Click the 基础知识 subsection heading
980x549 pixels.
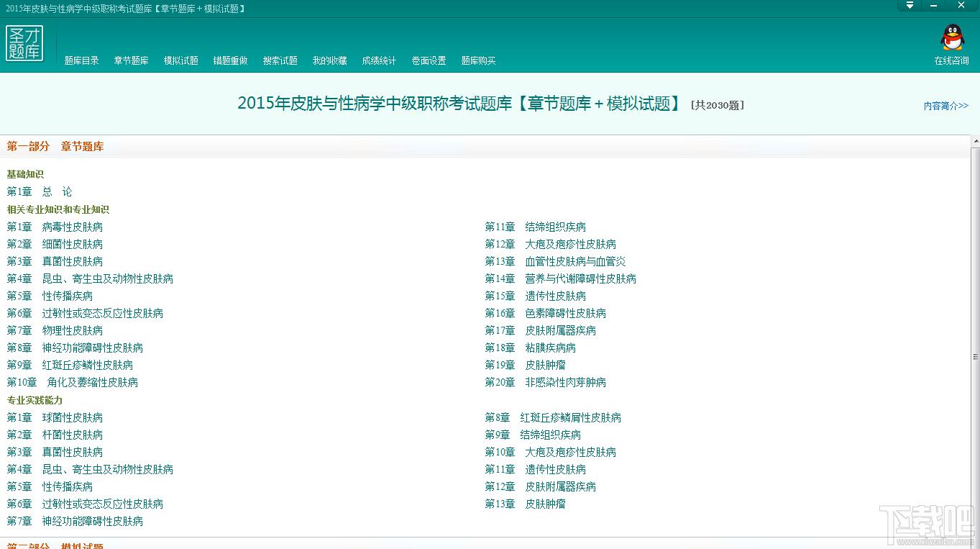[25, 175]
